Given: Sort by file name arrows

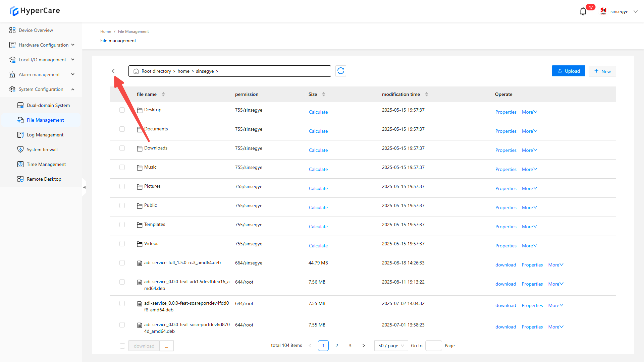Looking at the screenshot, I should pos(163,94).
